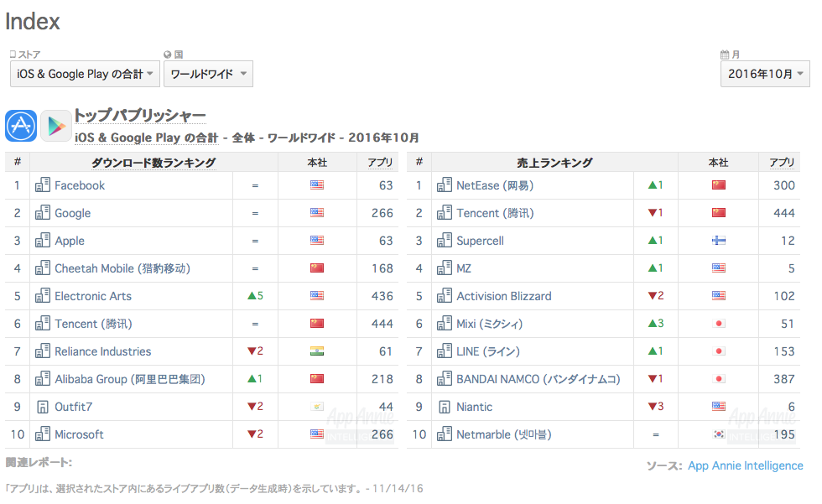Click the Finland flag in Supercell row
822x504 pixels.
718,241
